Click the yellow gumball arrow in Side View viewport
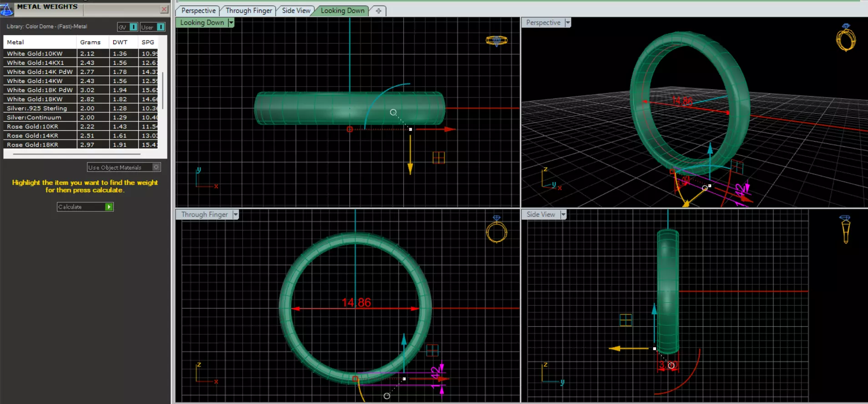This screenshot has width=868, height=404. [x=629, y=348]
